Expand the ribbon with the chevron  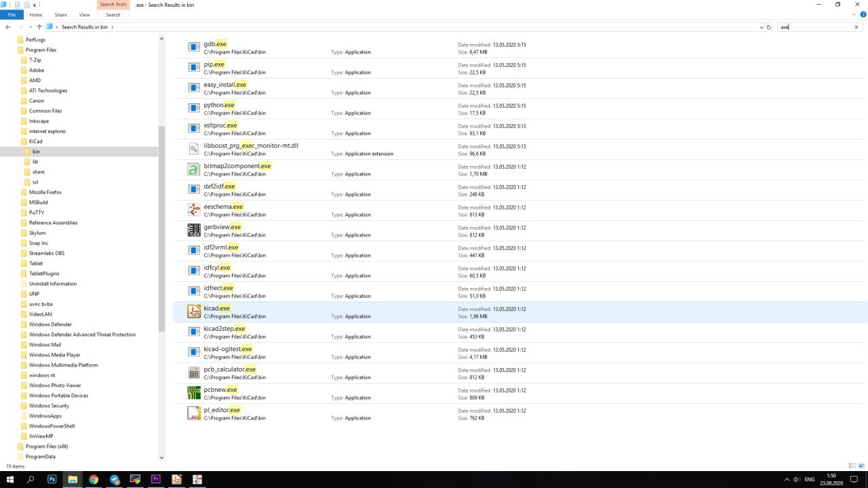[853, 14]
